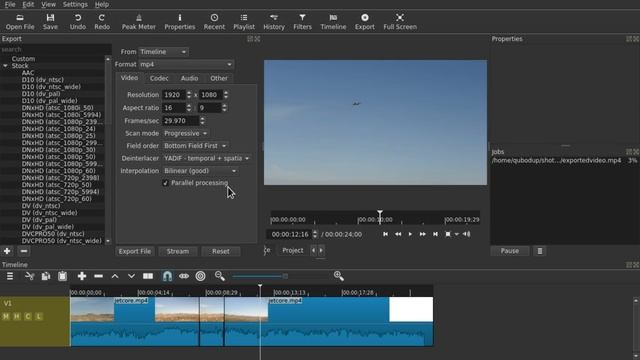This screenshot has width=640, height=360.
Task: Reset export settings with Reset button
Action: click(221, 251)
